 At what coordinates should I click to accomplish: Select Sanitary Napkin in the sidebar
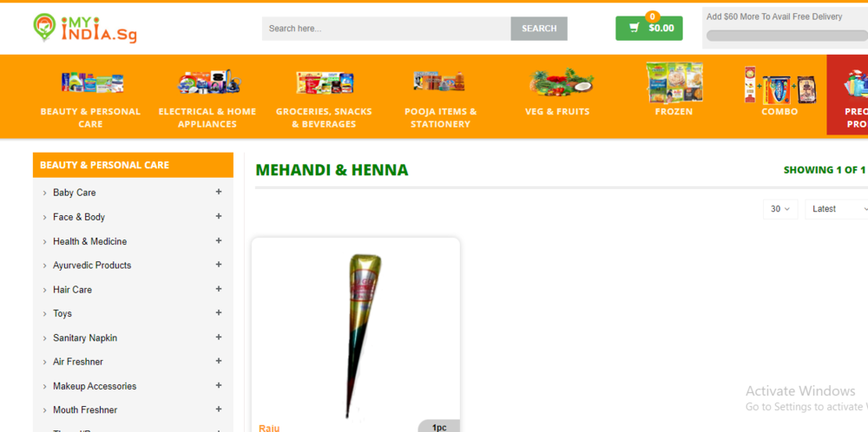pos(85,338)
